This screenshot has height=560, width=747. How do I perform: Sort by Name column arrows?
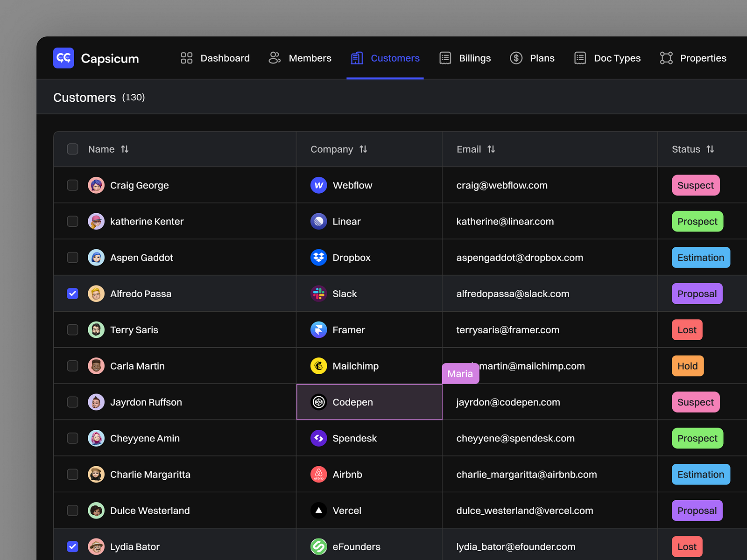pos(125,149)
